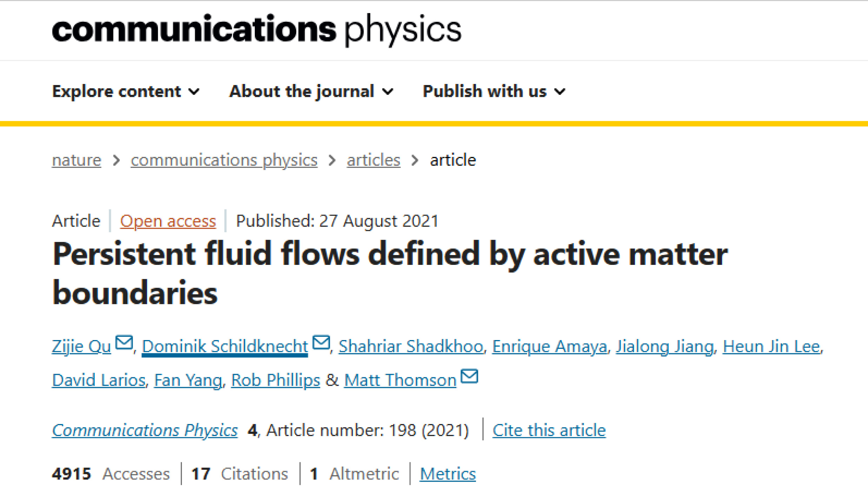Click envelope icon beside Dominik Schildknecht
The width and height of the screenshot is (868, 502).
click(321, 342)
